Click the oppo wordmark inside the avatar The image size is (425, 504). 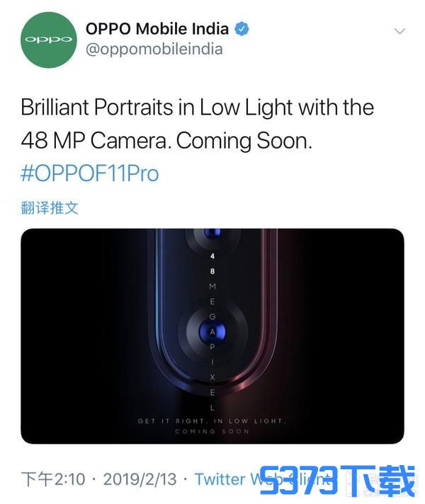pyautogui.click(x=49, y=40)
